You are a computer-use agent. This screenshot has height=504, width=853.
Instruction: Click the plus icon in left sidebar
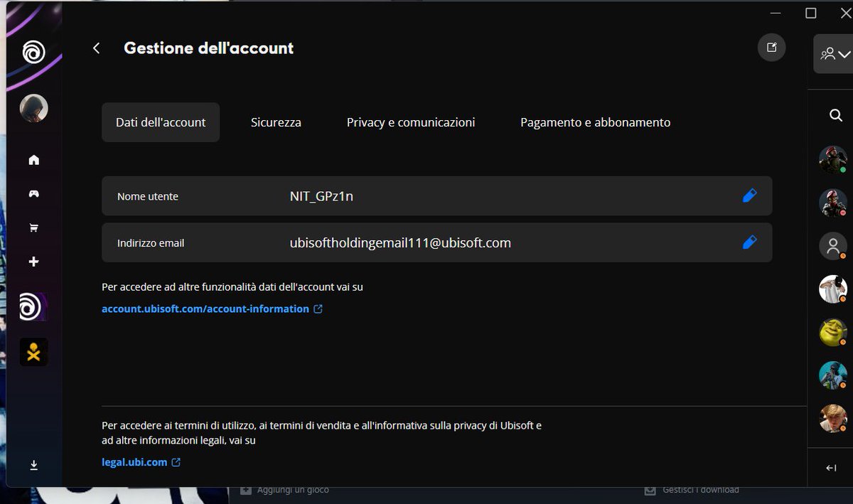point(33,262)
